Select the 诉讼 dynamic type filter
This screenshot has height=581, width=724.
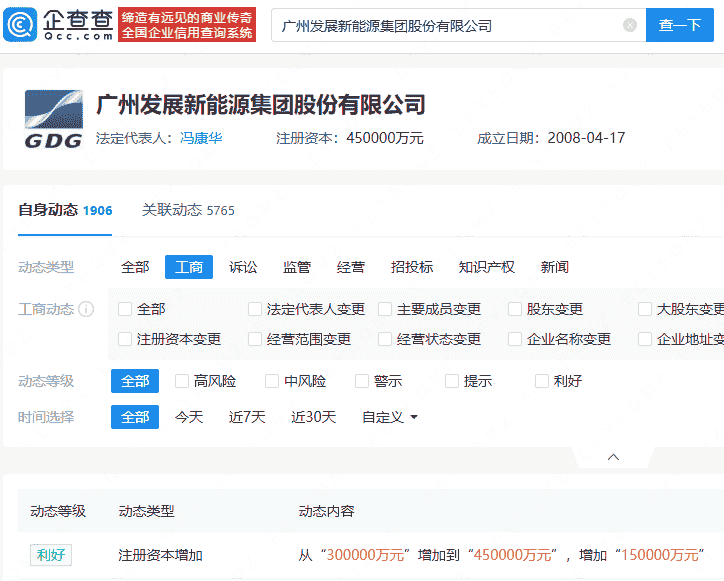click(243, 267)
